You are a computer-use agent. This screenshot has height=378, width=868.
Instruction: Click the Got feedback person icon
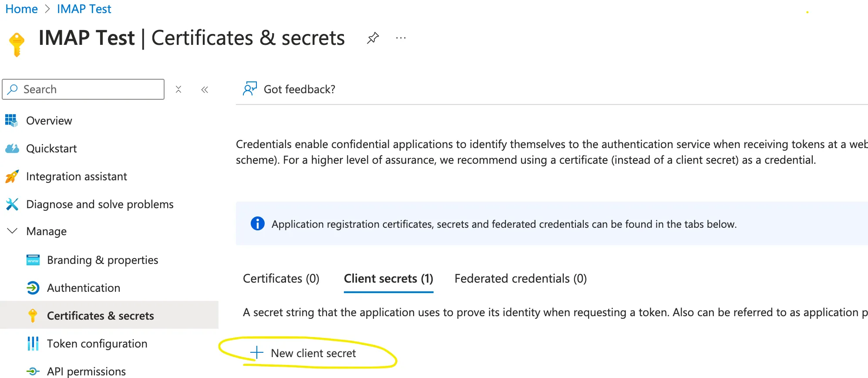[x=249, y=89]
